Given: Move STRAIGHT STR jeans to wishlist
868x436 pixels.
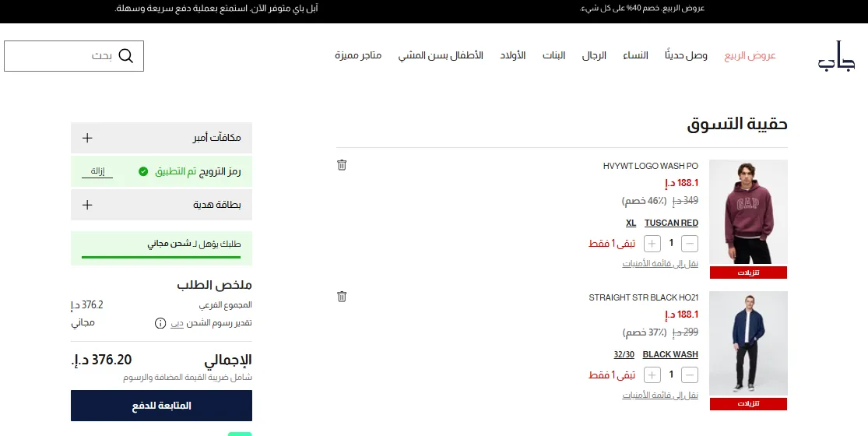Looking at the screenshot, I should click(x=660, y=396).
